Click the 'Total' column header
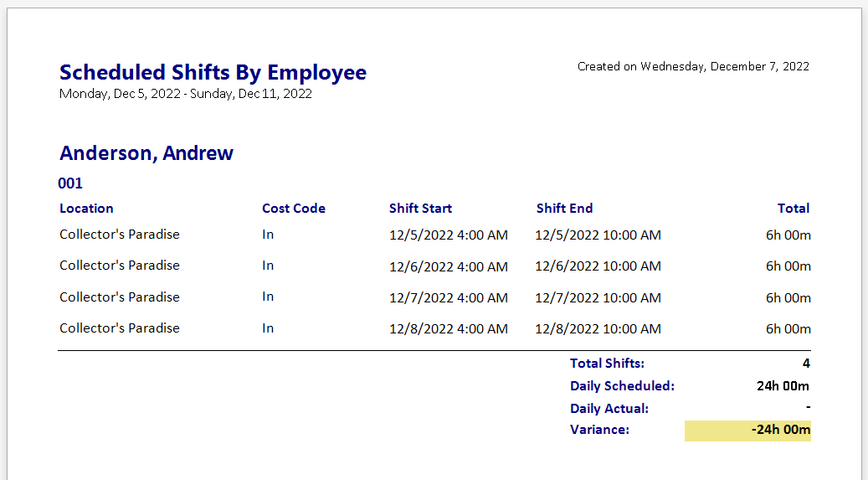This screenshot has height=480, width=868. [794, 209]
